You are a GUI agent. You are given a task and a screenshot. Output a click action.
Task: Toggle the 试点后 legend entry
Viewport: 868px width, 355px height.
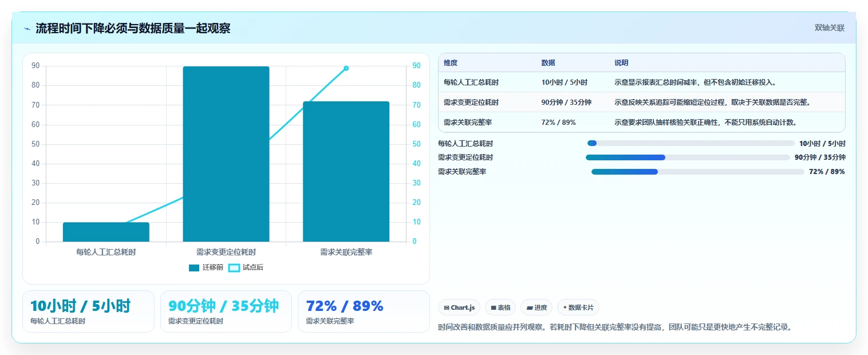(x=246, y=267)
